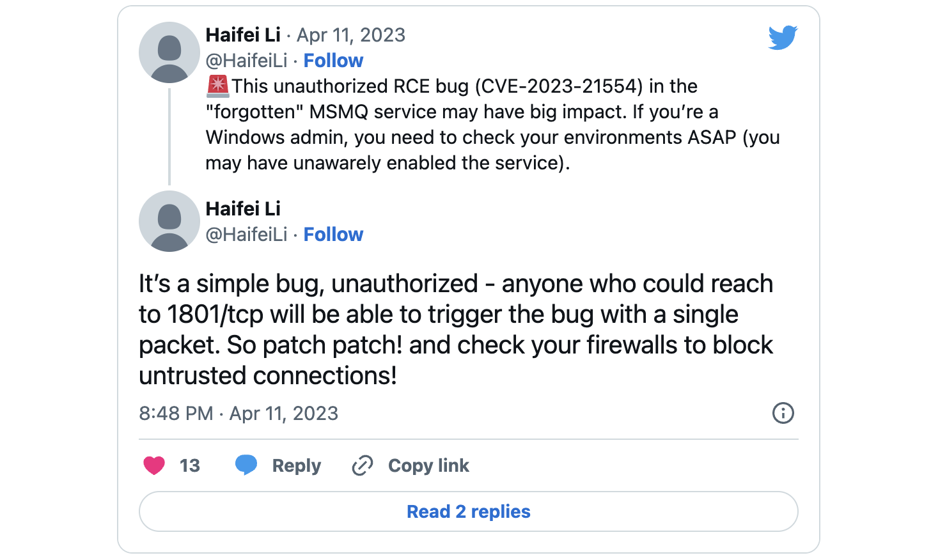This screenshot has height=560, width=931.
Task: Open the 8:48 PM timestamp link
Action: [176, 414]
